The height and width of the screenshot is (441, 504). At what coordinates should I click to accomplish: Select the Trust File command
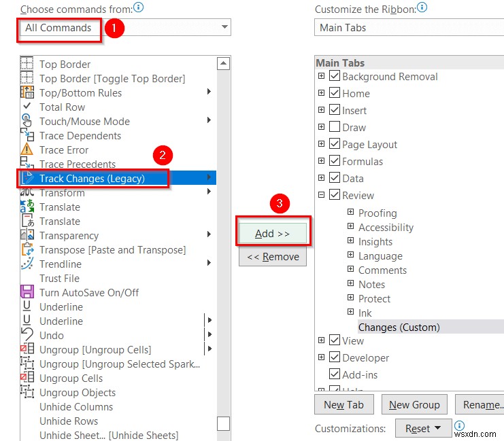(59, 278)
